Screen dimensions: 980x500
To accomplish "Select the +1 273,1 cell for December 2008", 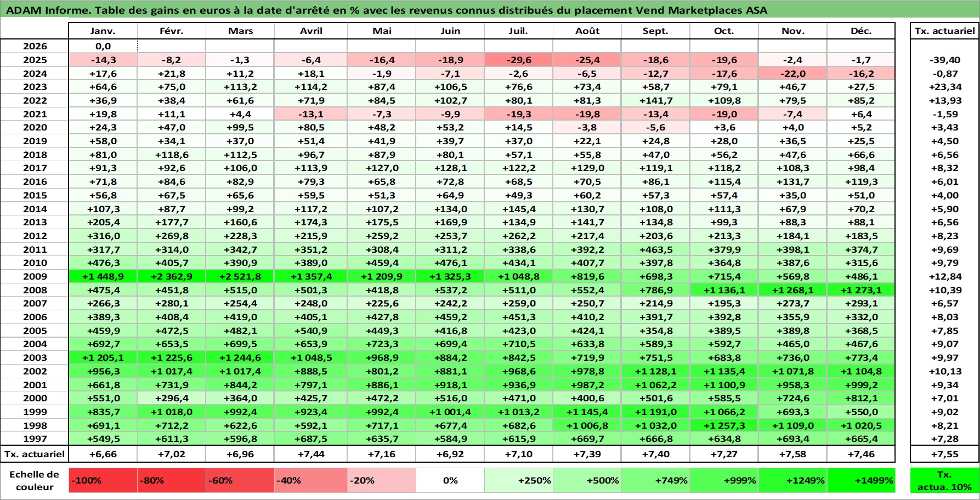I will pyautogui.click(x=861, y=290).
